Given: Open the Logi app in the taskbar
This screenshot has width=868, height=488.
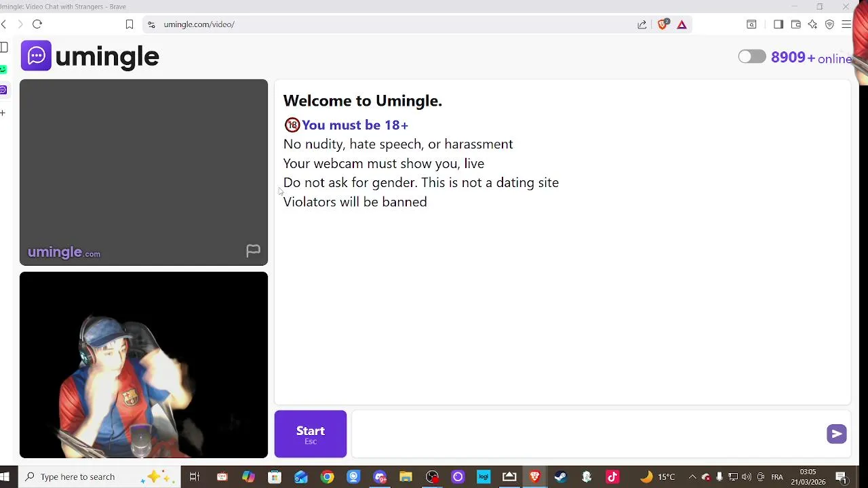Looking at the screenshot, I should tap(484, 476).
